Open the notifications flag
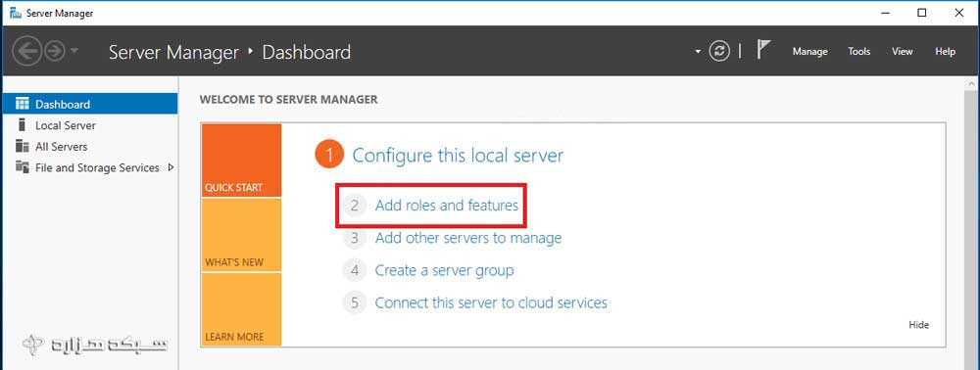 pyautogui.click(x=763, y=49)
